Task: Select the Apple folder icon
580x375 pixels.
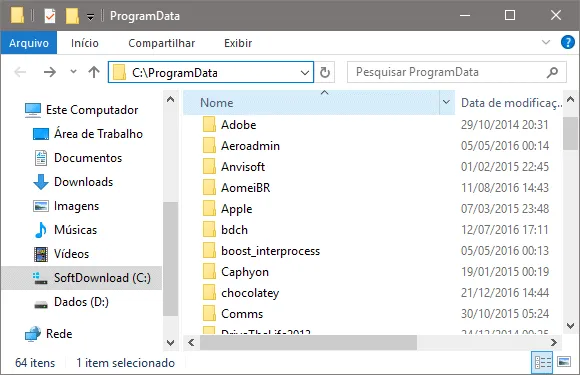Action: (209, 209)
